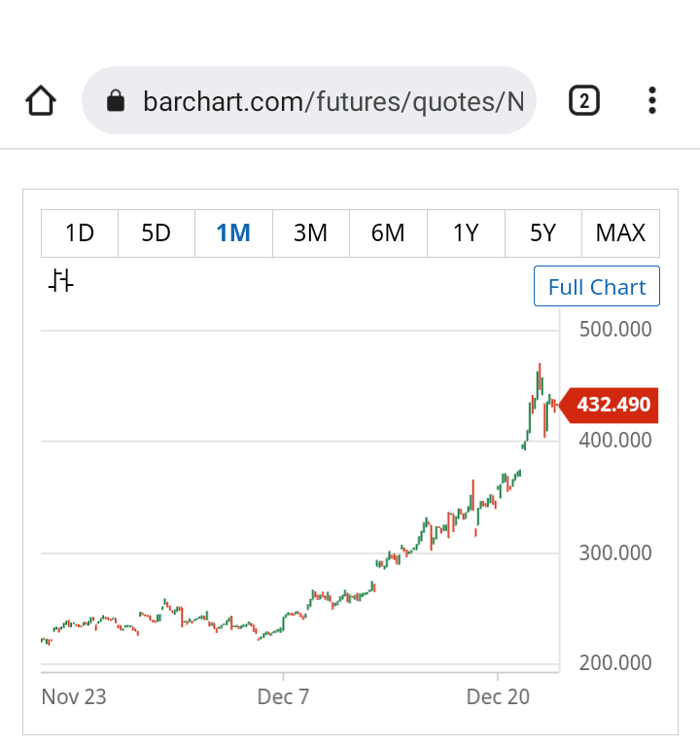Show the 5Y price history
The image size is (700, 746).
coord(542,233)
